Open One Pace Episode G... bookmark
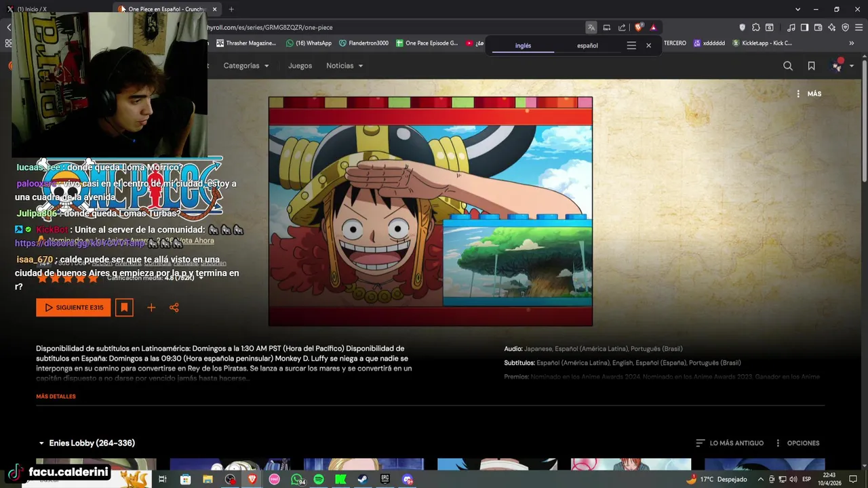The image size is (868, 488). click(427, 43)
